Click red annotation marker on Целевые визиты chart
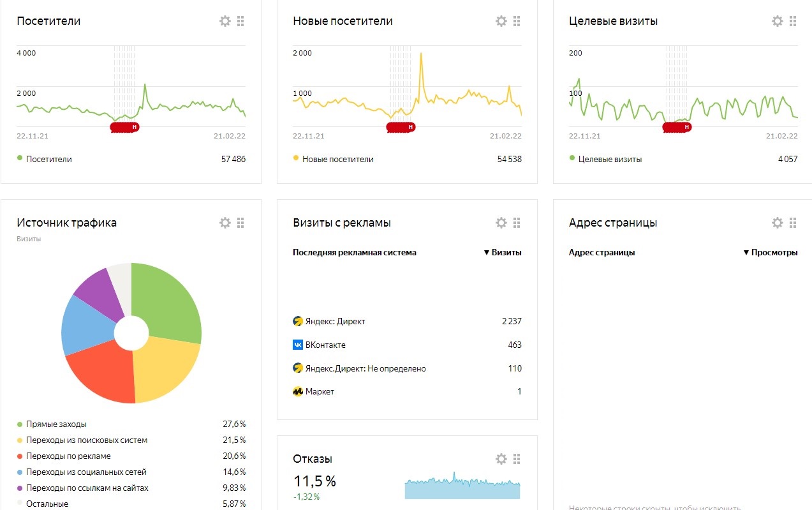Image resolution: width=812 pixels, height=510 pixels. coord(677,127)
